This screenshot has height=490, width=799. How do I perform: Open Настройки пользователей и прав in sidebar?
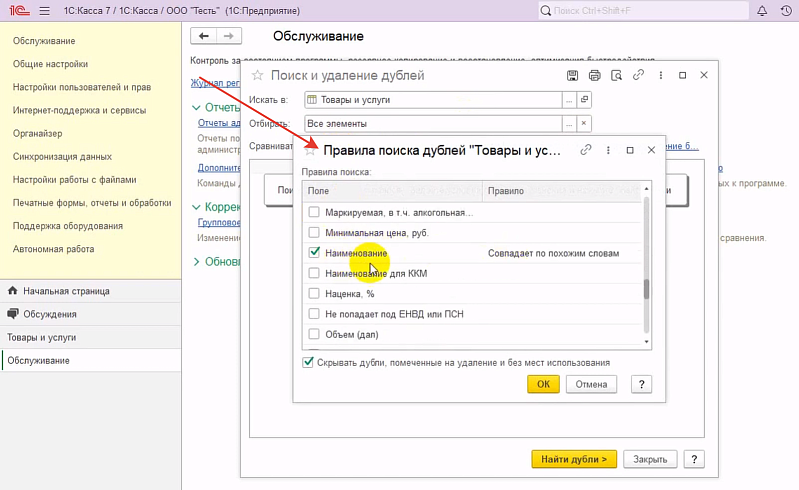[x=82, y=87]
